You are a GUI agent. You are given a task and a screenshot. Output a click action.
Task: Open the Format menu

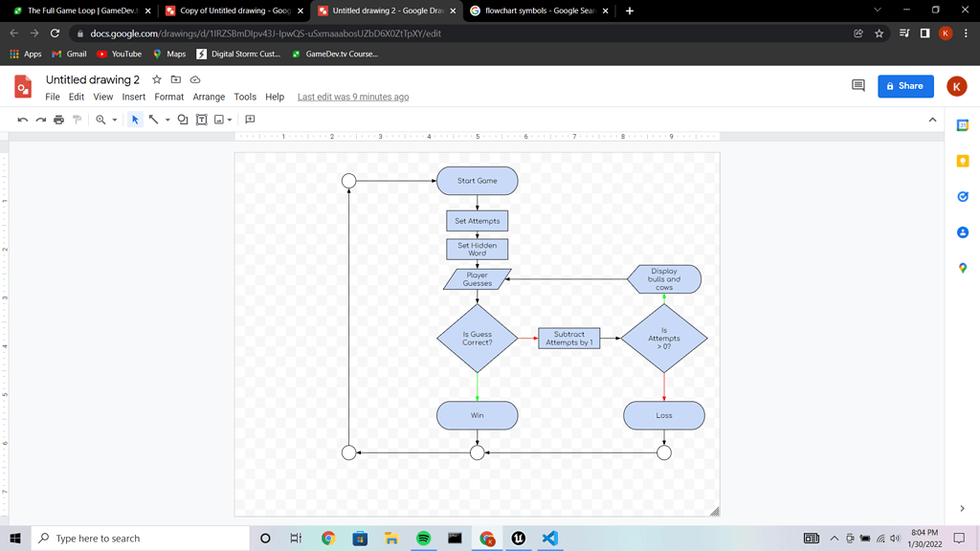(168, 97)
